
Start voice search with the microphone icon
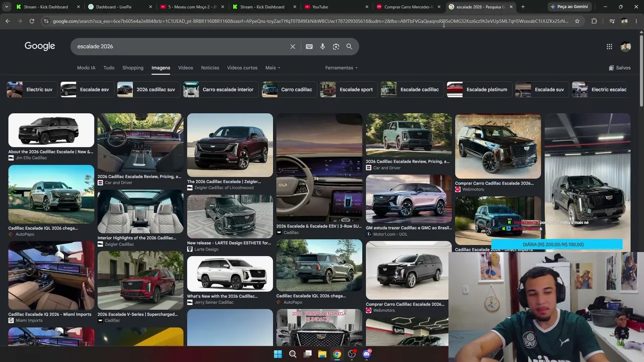323,46
